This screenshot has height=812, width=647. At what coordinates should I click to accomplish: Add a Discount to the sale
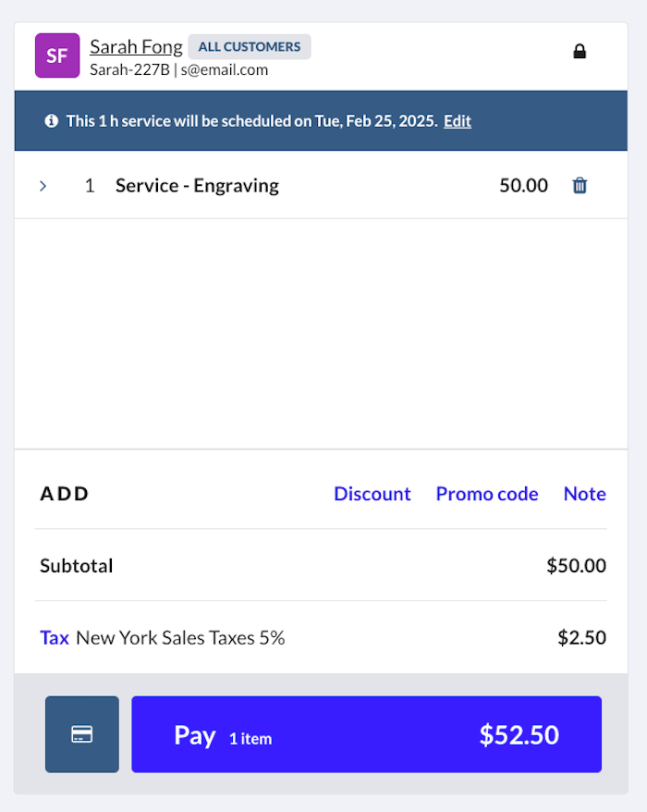click(x=372, y=494)
